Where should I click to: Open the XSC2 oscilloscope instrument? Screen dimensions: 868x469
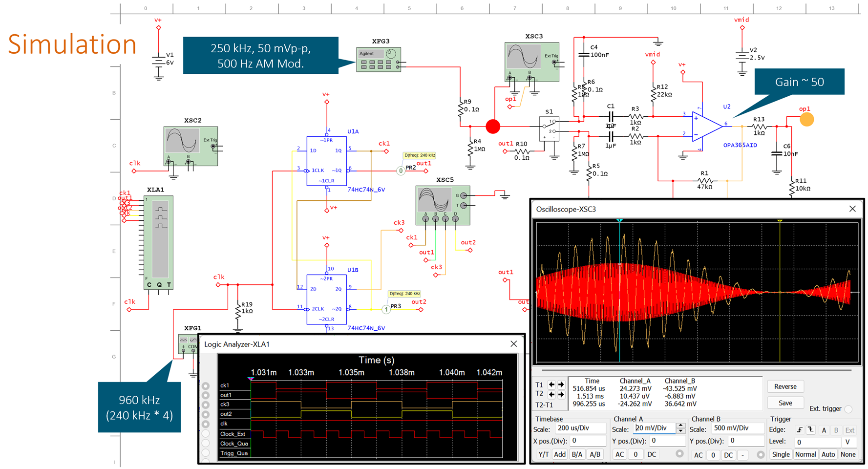coord(191,146)
